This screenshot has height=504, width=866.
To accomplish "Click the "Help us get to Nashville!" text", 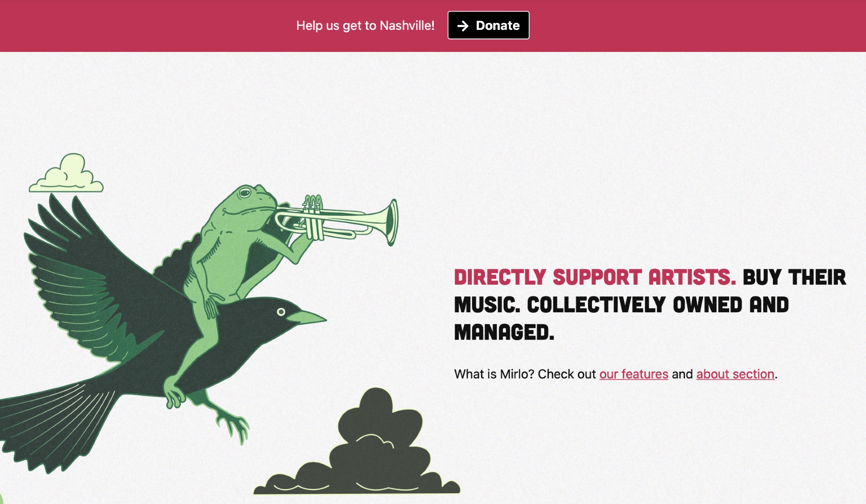I will [x=365, y=26].
